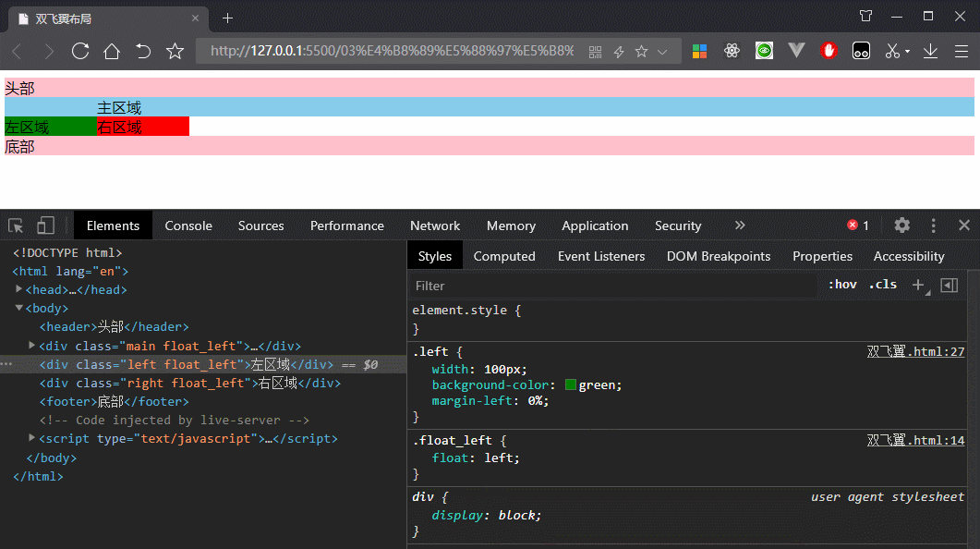Collapse the body element node
The image size is (980, 549).
tap(18, 308)
